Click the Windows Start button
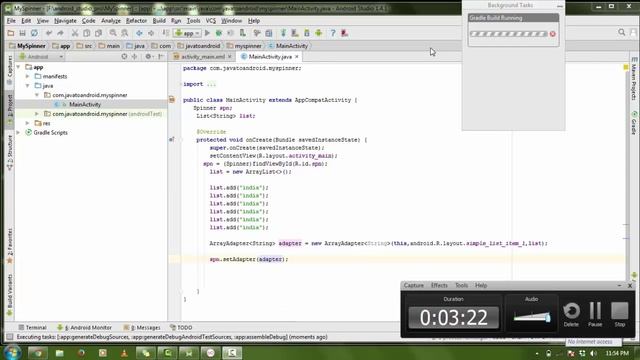The height and width of the screenshot is (360, 640). [12, 352]
